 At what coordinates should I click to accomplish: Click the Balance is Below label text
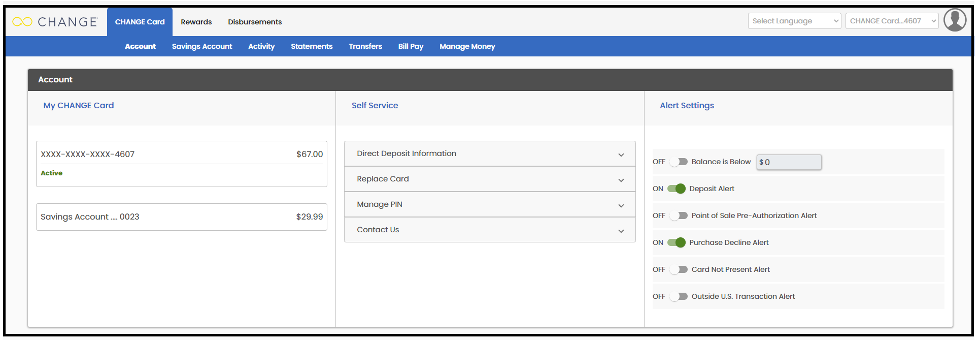(721, 162)
